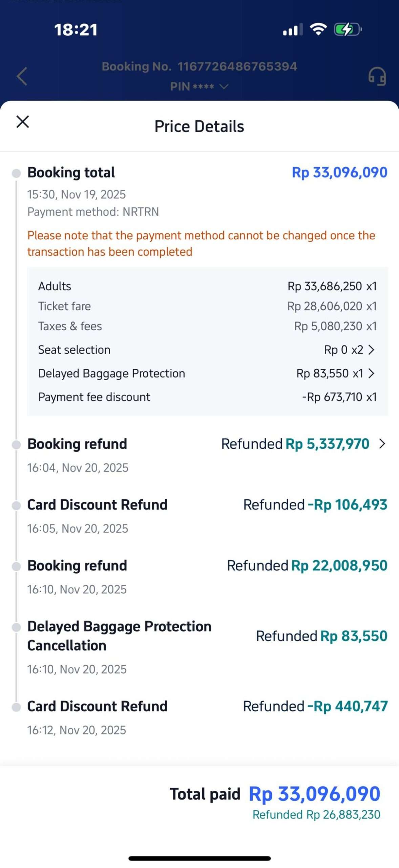Expand Delayed Baggage Protection chevron
This screenshot has width=399, height=868.
pyautogui.click(x=372, y=373)
